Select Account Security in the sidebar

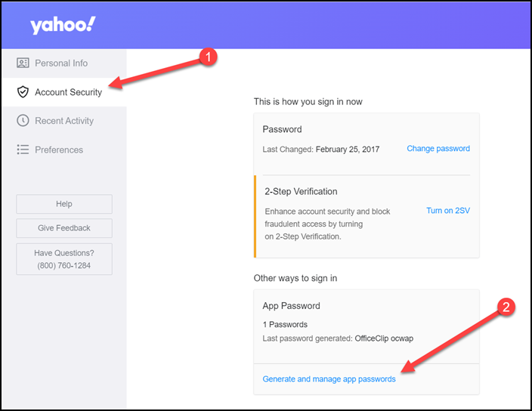point(64,92)
